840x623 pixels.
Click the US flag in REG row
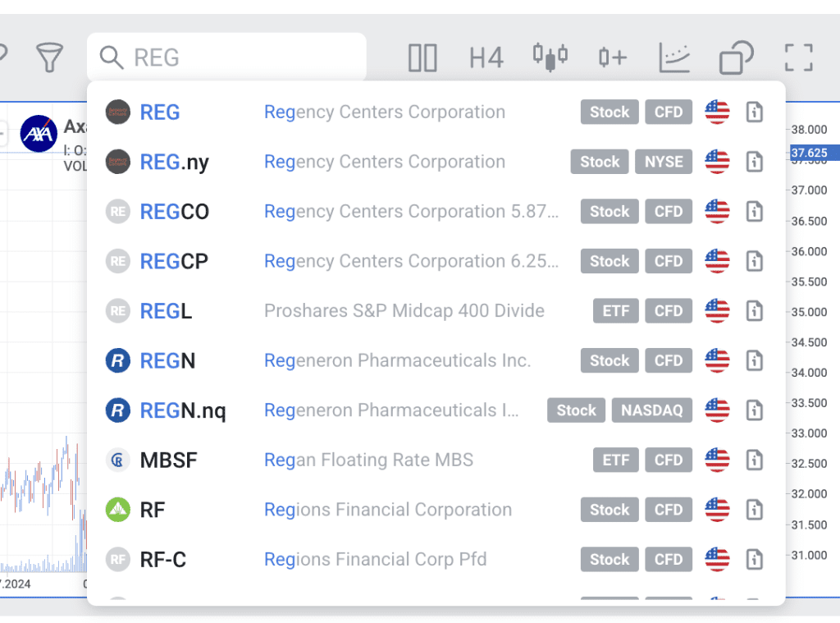[x=717, y=112]
